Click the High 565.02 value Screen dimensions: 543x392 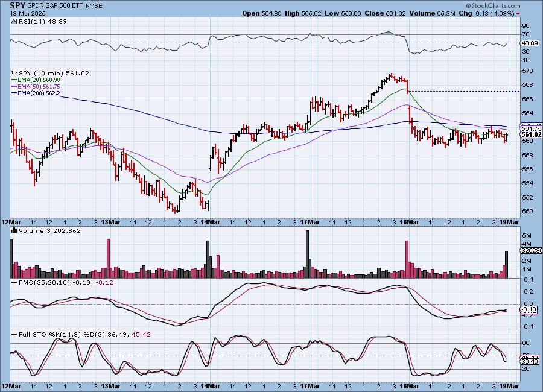pyautogui.click(x=303, y=13)
